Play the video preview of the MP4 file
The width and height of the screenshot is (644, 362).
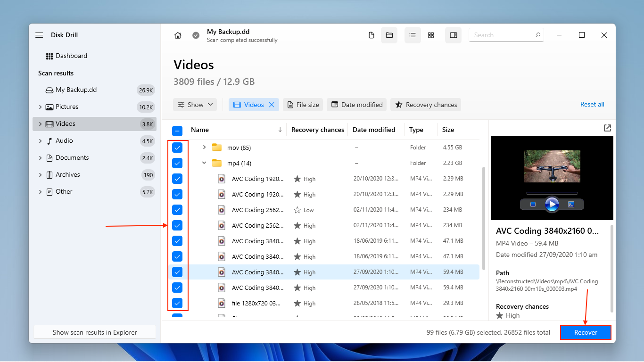coord(552,204)
